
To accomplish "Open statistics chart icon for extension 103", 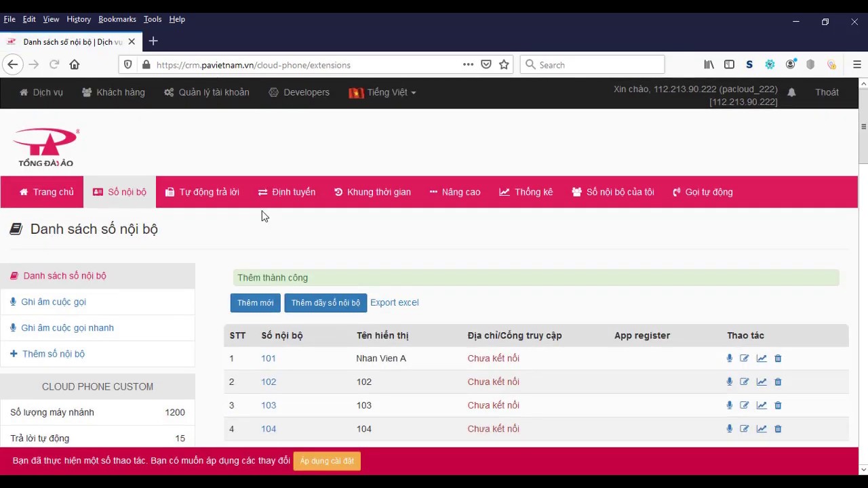I will click(762, 405).
